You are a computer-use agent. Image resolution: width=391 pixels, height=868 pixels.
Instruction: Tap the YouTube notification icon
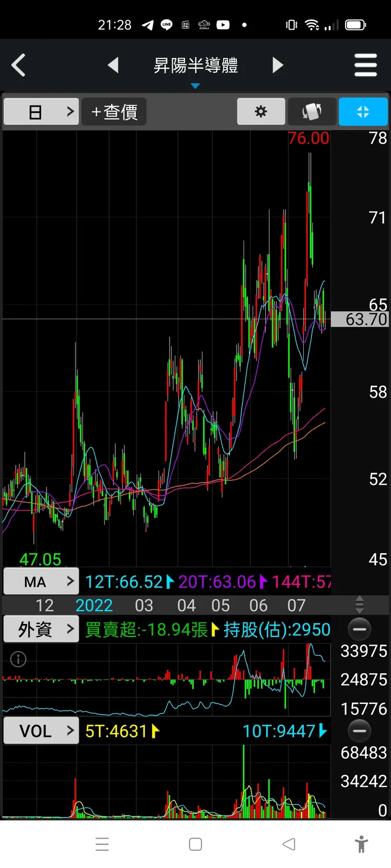pos(223,25)
